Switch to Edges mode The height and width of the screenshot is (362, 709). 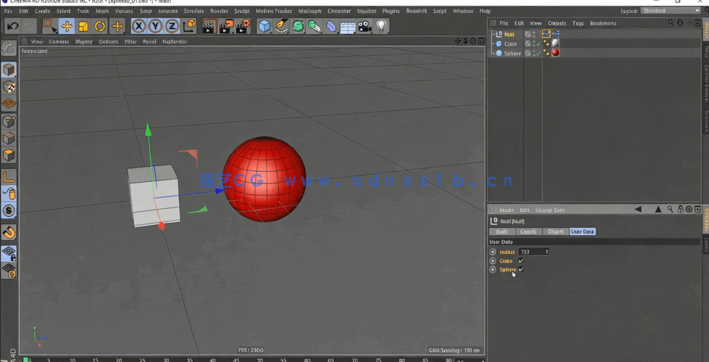pyautogui.click(x=9, y=138)
